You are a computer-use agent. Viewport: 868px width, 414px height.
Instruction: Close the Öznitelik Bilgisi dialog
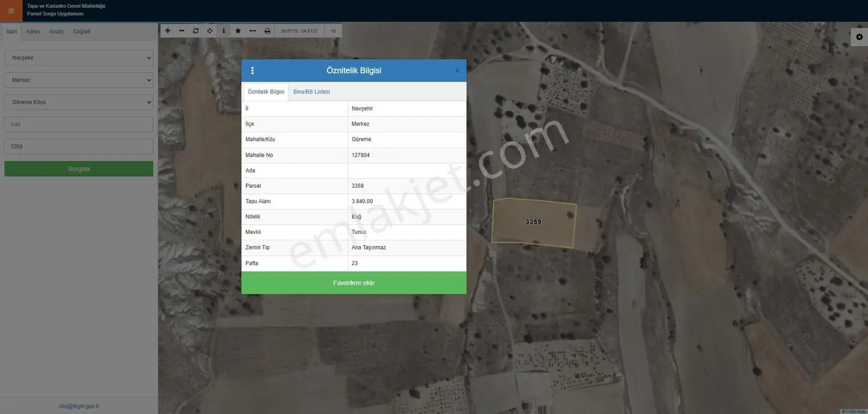point(457,71)
